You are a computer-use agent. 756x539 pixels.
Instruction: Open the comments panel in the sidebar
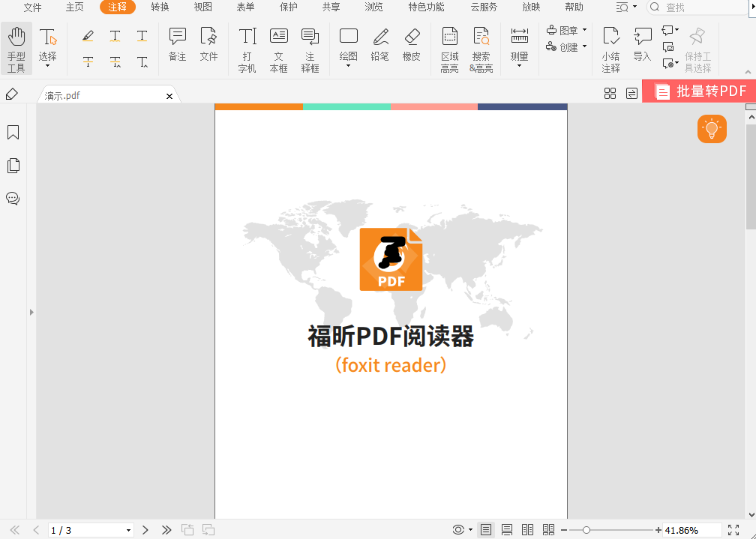pos(13,199)
